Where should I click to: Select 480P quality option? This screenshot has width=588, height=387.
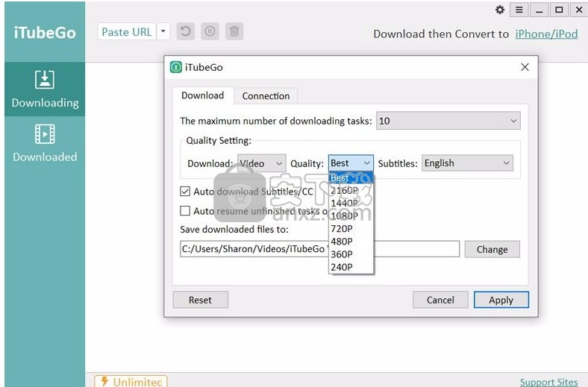point(351,242)
